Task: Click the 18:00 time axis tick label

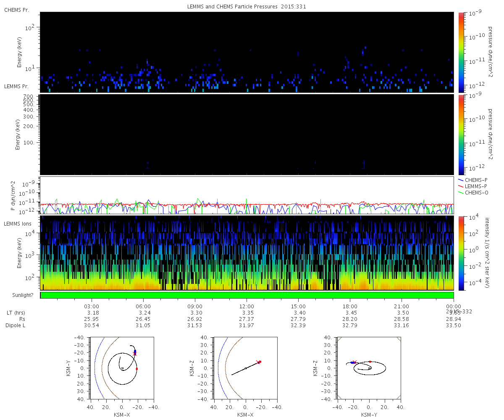Action: [350, 306]
